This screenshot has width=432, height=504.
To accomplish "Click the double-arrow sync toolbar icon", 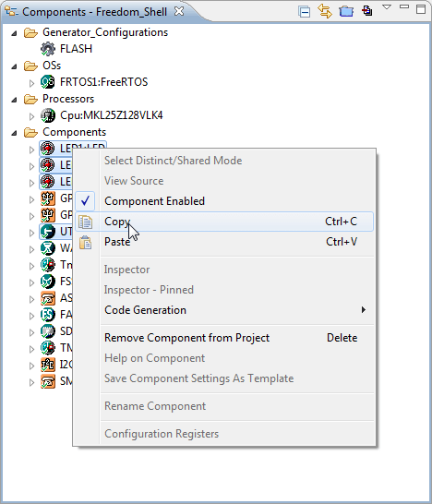I will tap(325, 11).
